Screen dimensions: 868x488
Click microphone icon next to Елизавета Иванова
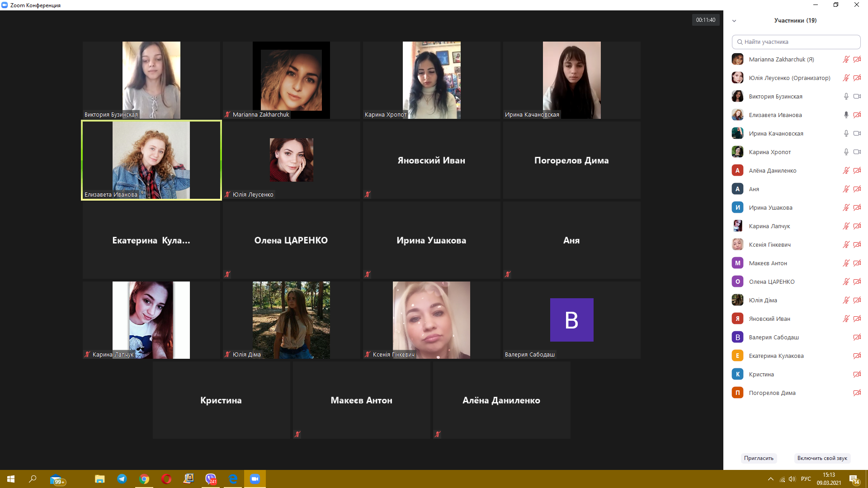point(846,115)
